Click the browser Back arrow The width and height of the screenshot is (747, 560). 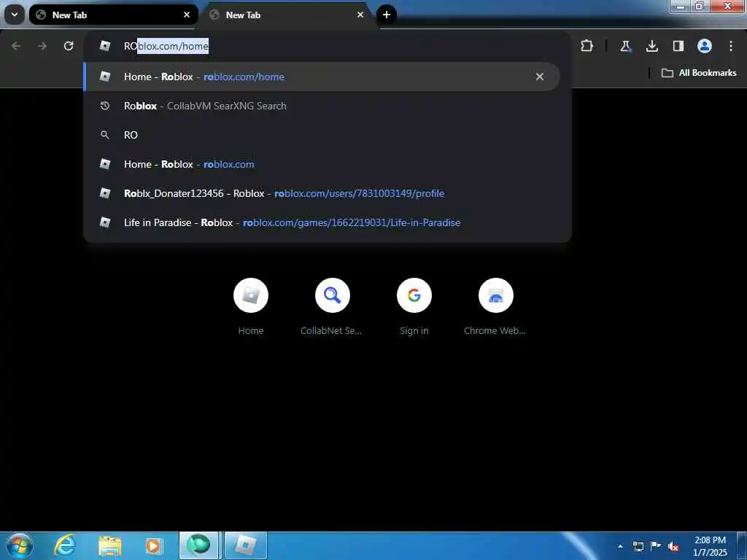16,46
